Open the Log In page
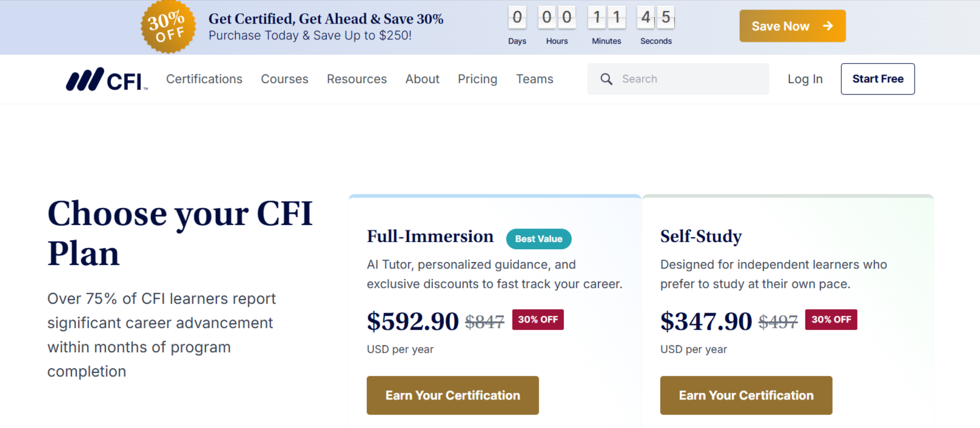The width and height of the screenshot is (980, 428). click(805, 79)
